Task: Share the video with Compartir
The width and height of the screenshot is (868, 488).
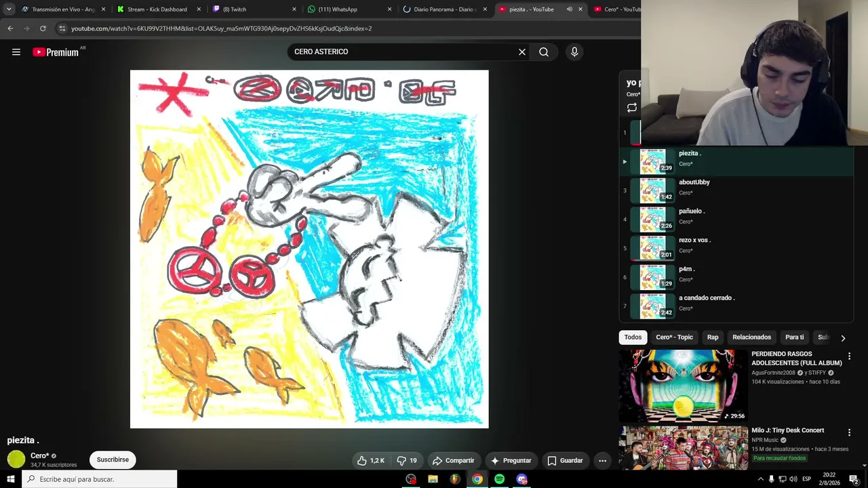Action: click(x=454, y=460)
